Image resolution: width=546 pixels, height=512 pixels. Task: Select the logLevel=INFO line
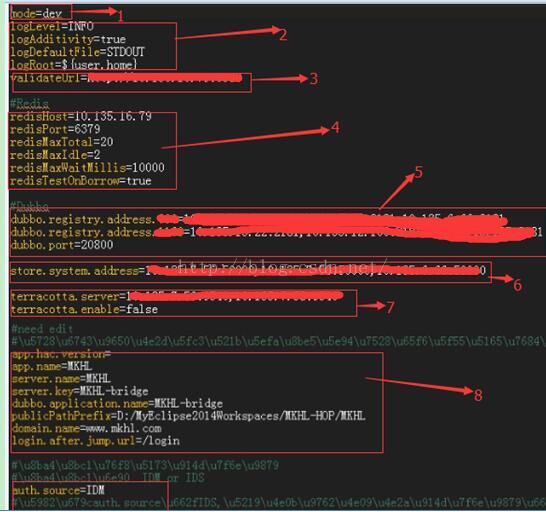[52, 26]
